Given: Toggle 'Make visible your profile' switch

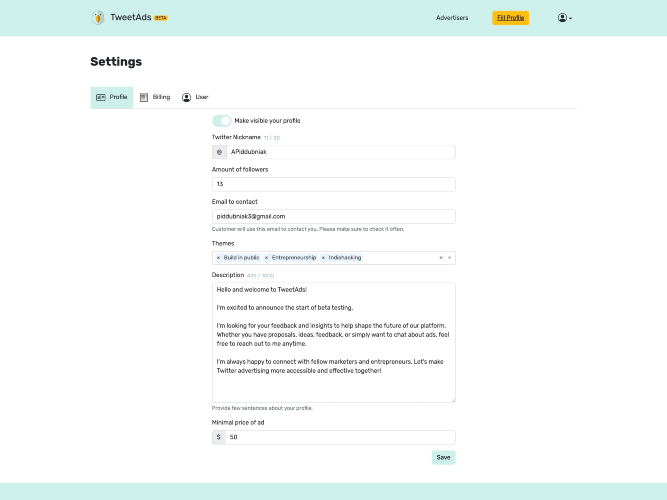Looking at the screenshot, I should 221,120.
